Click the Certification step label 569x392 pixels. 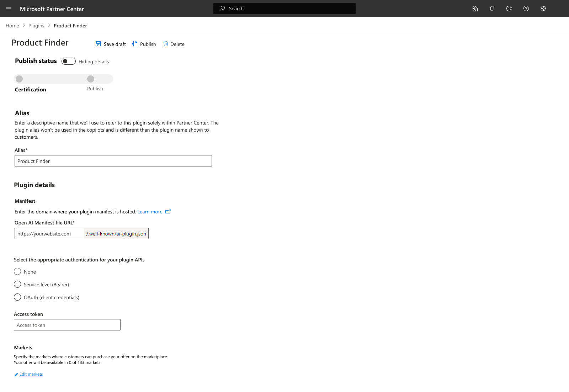coord(31,90)
